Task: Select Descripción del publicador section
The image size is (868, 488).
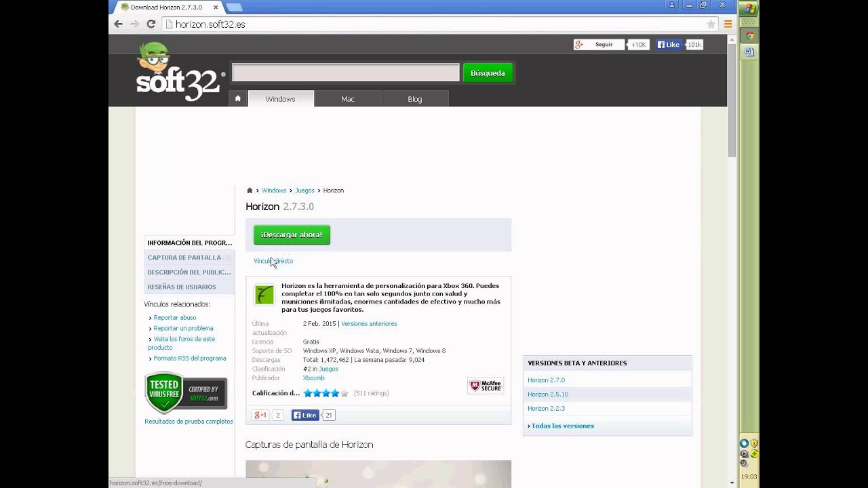Action: pos(189,272)
